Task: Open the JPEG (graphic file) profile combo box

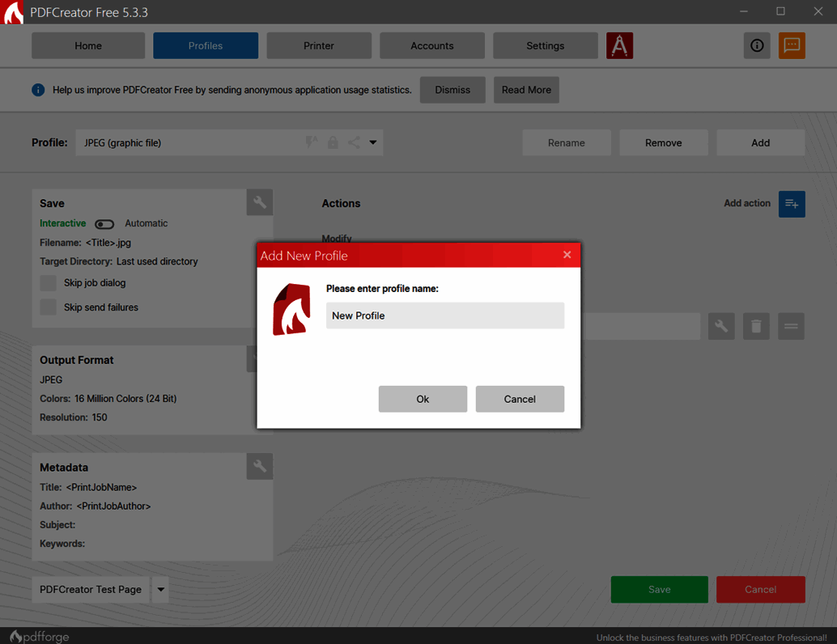Action: (230, 142)
